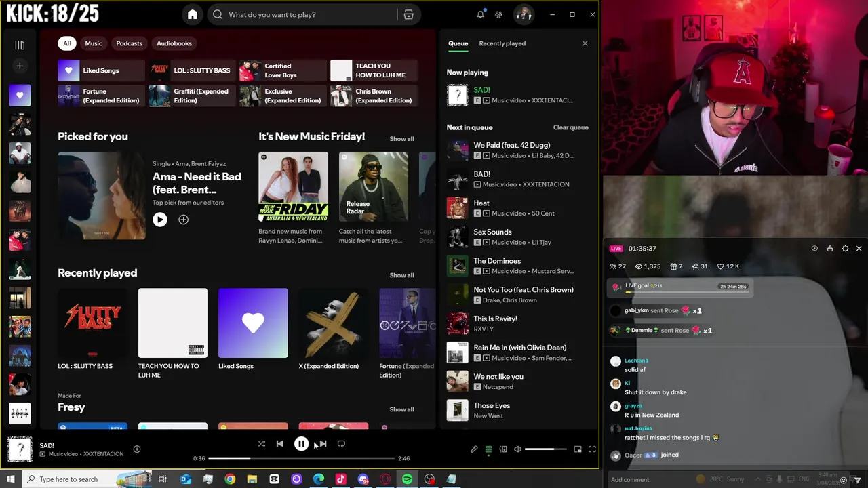Viewport: 868px width, 488px height.
Task: Open the Browse icon inside search bar
Action: tap(408, 14)
